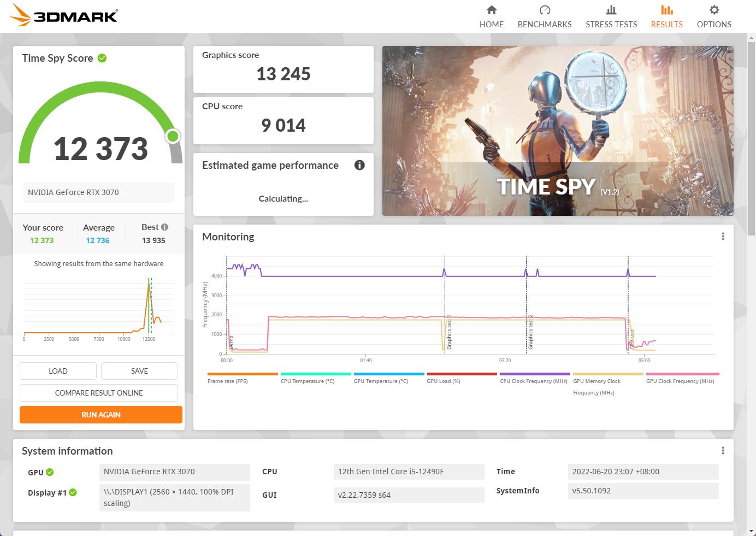Viewport: 756px width, 536px height.
Task: Click the RUN AGAIN button
Action: pyautogui.click(x=101, y=415)
